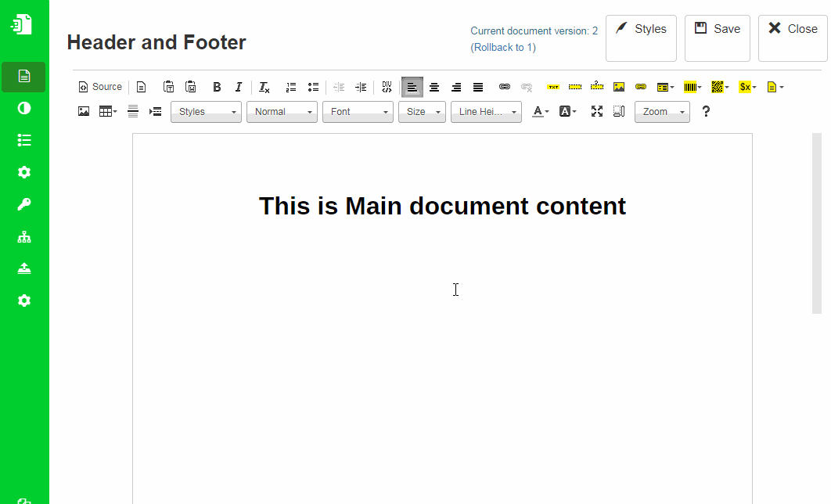831x504 pixels.
Task: Select the key icon in the sidebar
Action: tap(23, 204)
